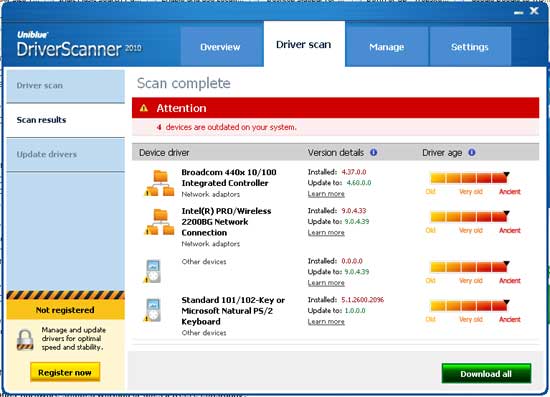Open the Overview tab
Image resolution: width=550 pixels, height=397 pixels.
pyautogui.click(x=221, y=47)
